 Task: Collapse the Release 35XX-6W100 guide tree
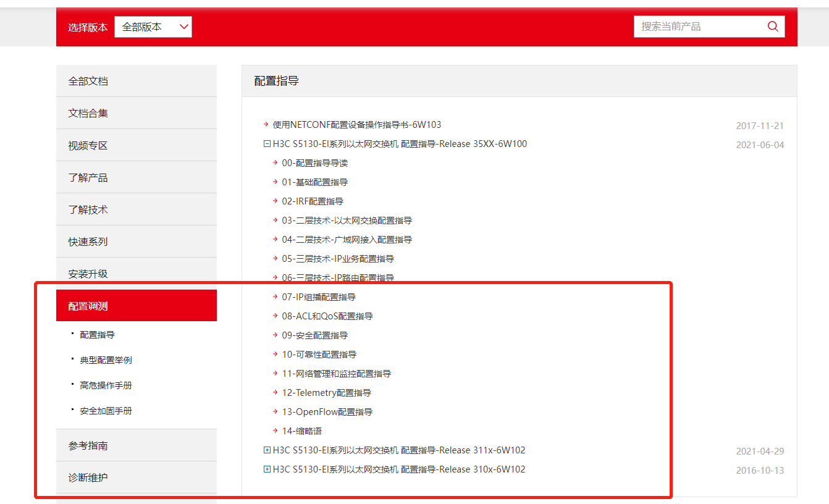pyautogui.click(x=267, y=144)
